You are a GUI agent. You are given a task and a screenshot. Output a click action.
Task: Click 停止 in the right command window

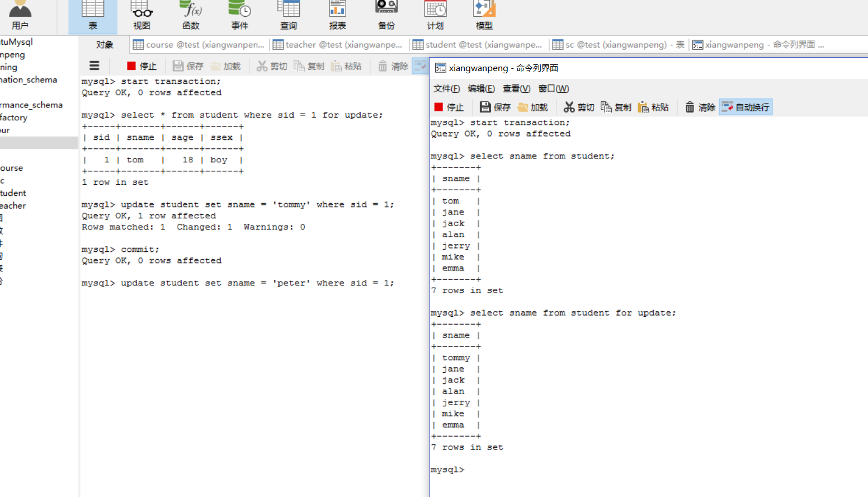click(449, 107)
